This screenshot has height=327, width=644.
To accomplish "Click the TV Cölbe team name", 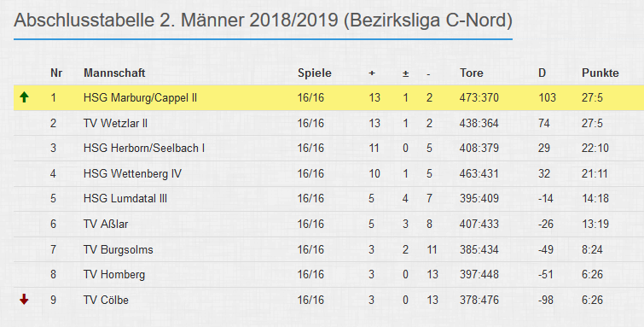I will click(106, 300).
